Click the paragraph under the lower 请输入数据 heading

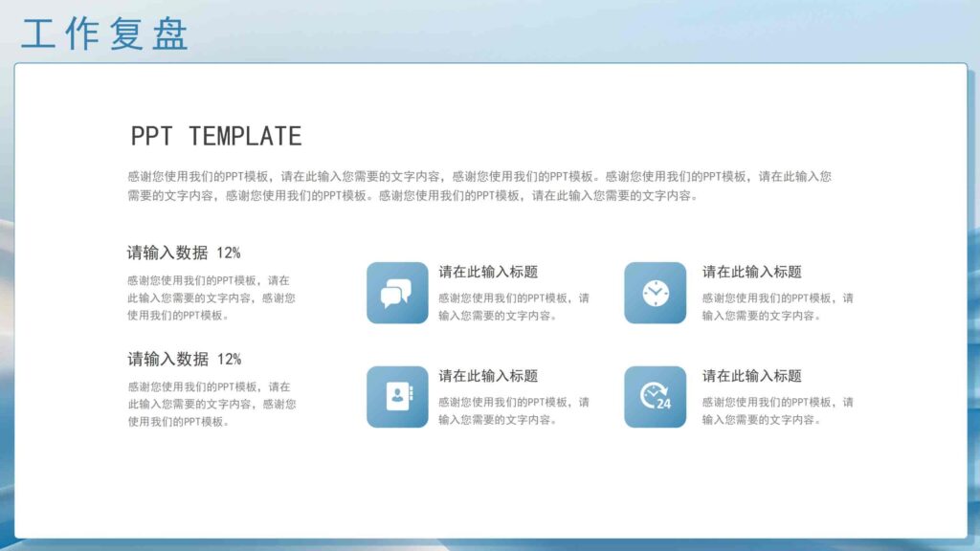211,404
